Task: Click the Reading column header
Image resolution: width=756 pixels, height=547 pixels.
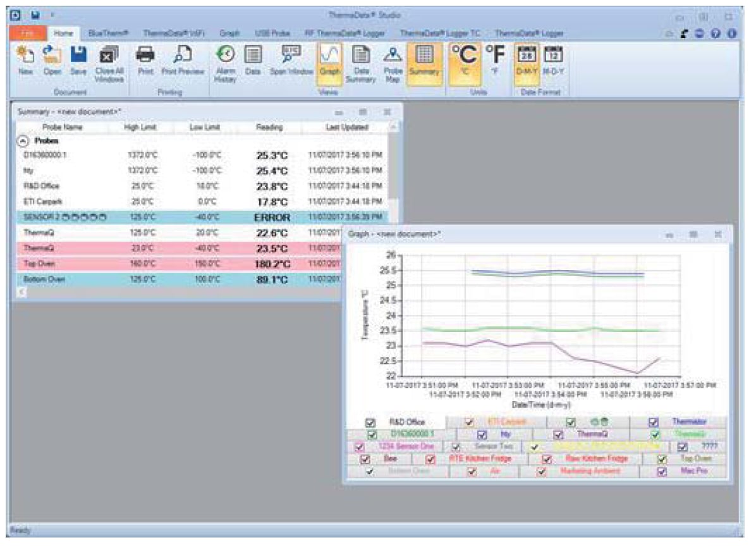Action: coord(269,128)
